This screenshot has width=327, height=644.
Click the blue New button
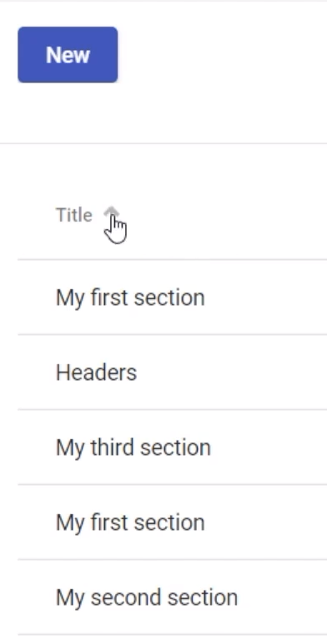click(x=68, y=55)
